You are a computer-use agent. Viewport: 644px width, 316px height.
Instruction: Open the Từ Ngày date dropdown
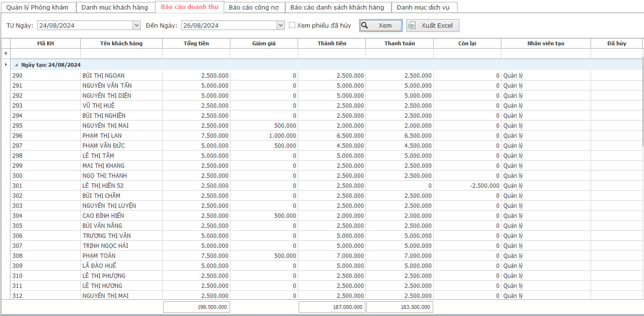point(137,25)
